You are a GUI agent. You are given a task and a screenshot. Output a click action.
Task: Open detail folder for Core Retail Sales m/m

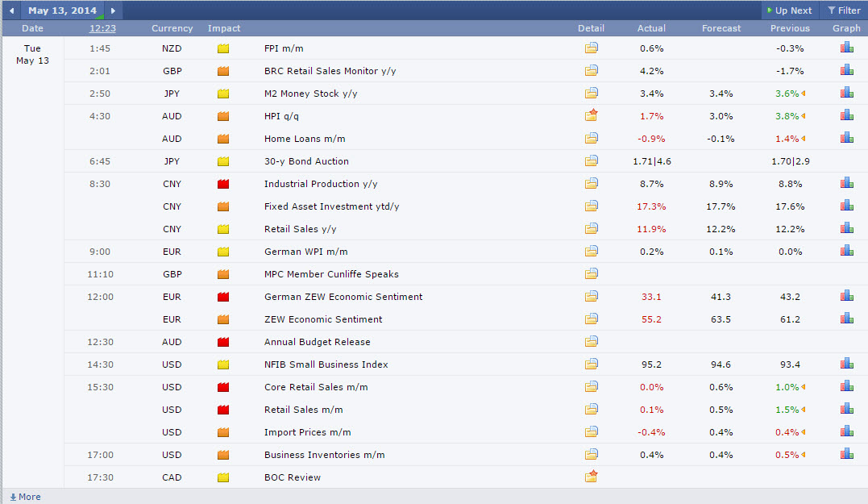click(592, 386)
